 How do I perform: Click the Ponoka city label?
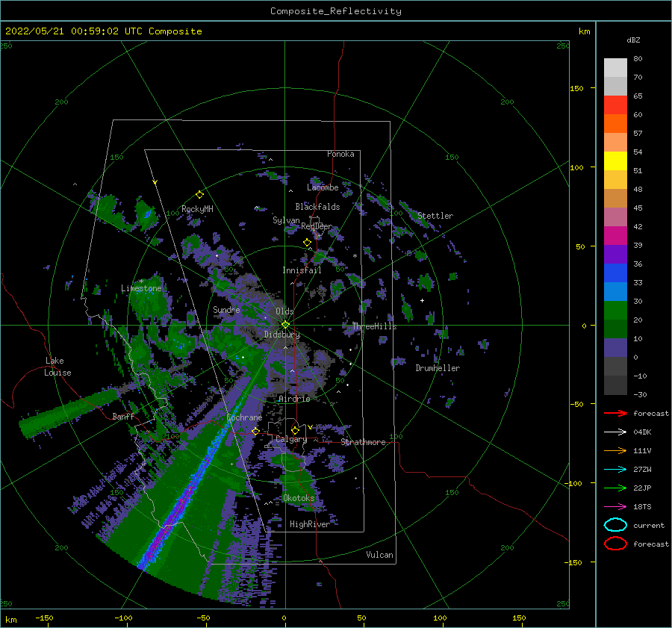pyautogui.click(x=340, y=154)
